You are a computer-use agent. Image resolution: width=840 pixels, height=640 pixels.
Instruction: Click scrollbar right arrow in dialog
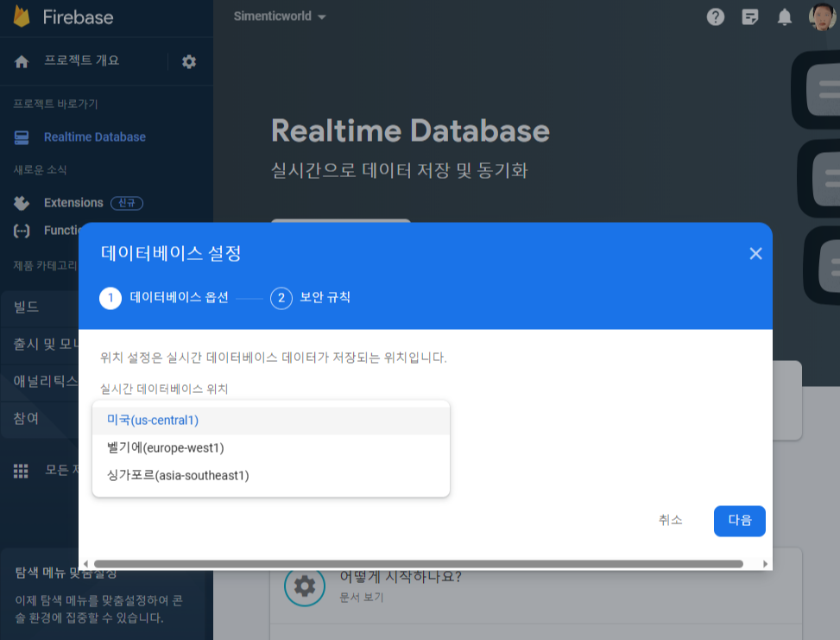point(765,564)
